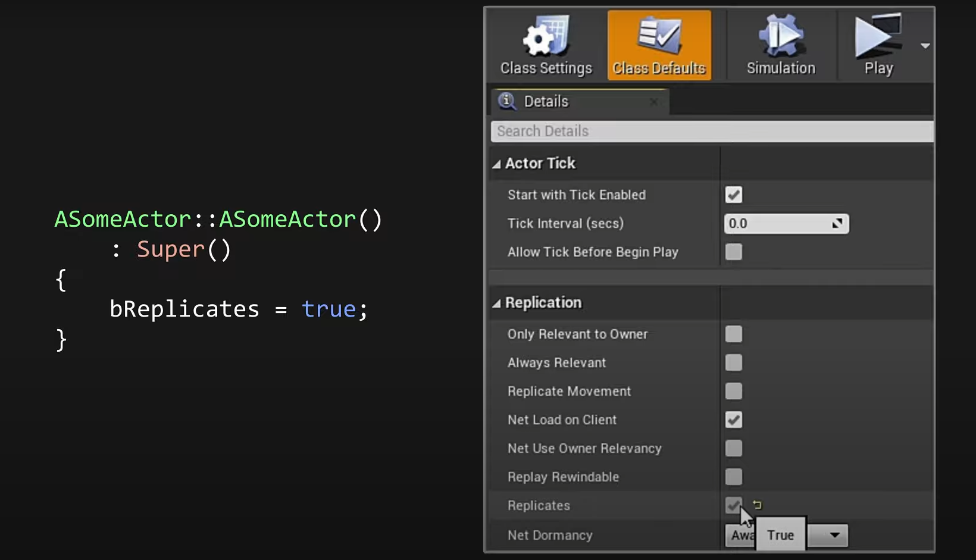Check the Always Relevant option
The image size is (976, 560).
(x=733, y=363)
